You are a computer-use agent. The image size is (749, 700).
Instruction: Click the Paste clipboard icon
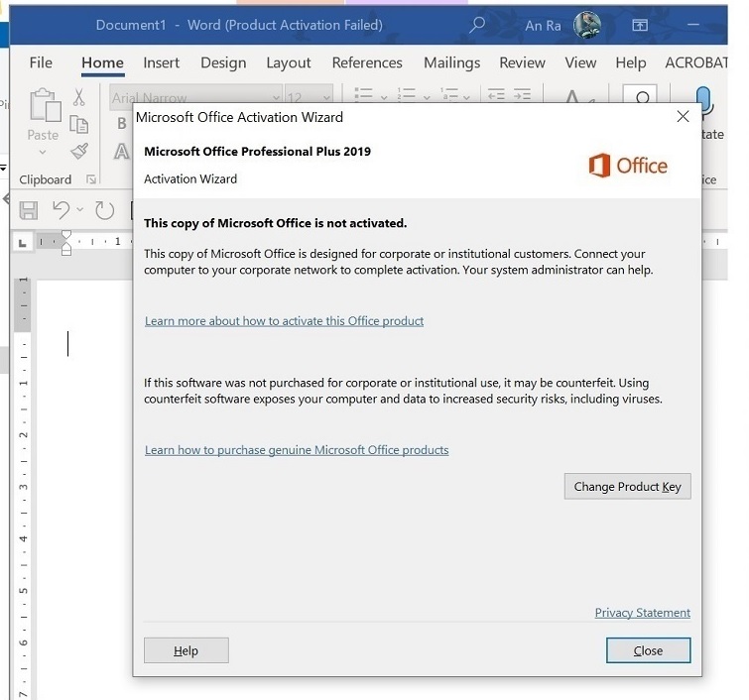[x=45, y=105]
